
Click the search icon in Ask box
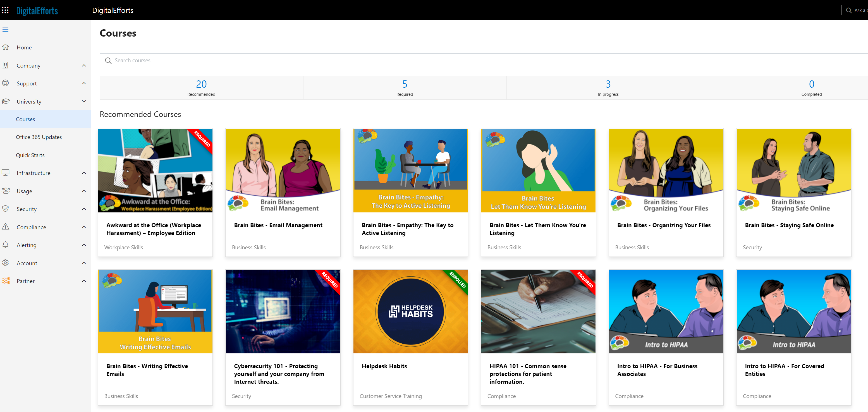(849, 10)
